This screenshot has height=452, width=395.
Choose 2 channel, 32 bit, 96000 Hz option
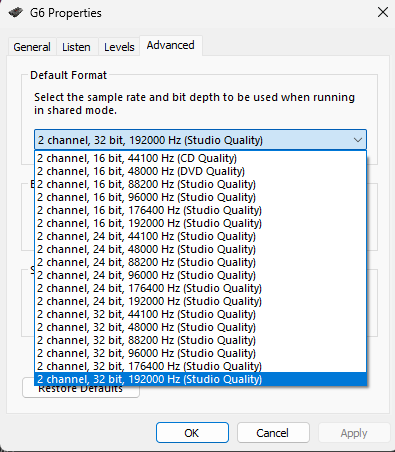pyautogui.click(x=200, y=353)
